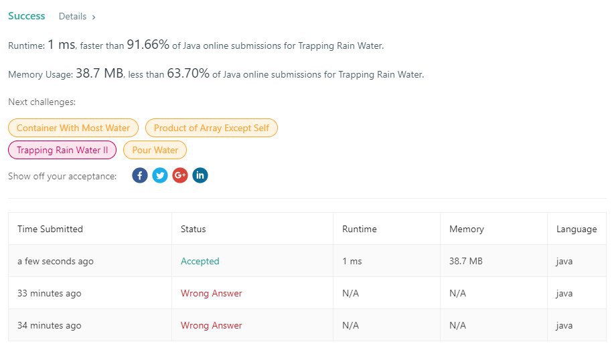Select the Memory column header
The height and width of the screenshot is (364, 614).
click(467, 229)
